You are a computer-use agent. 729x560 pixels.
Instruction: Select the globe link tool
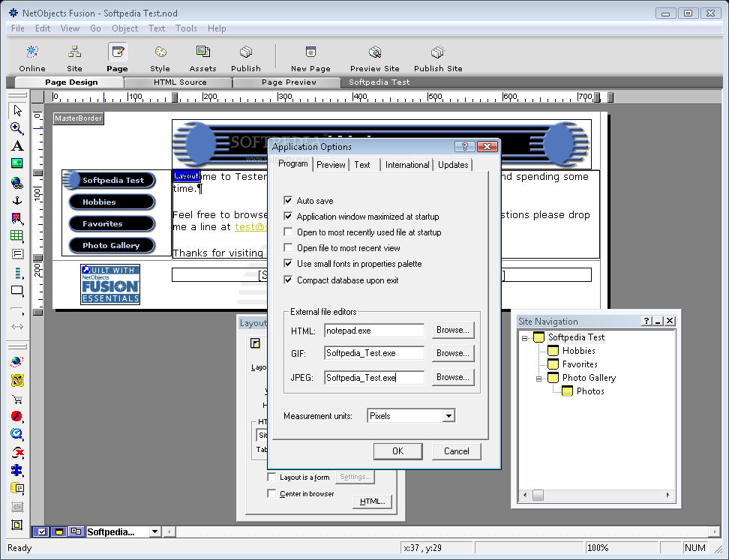tap(17, 183)
